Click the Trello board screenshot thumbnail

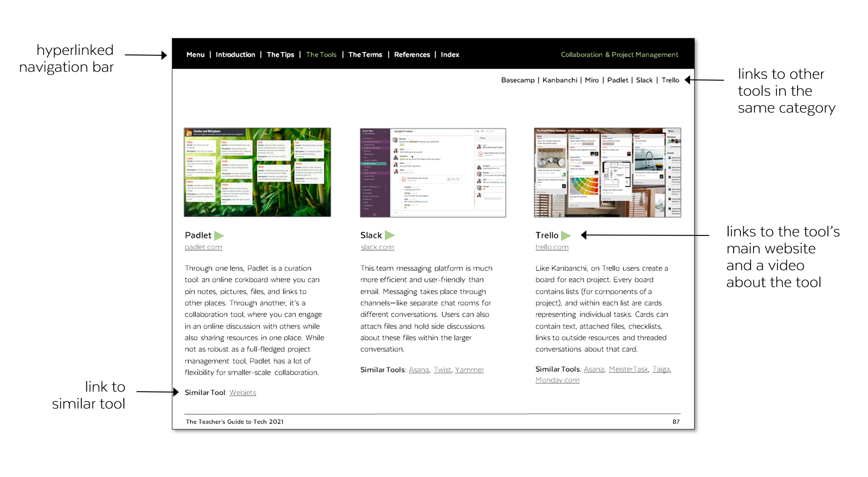pyautogui.click(x=607, y=173)
